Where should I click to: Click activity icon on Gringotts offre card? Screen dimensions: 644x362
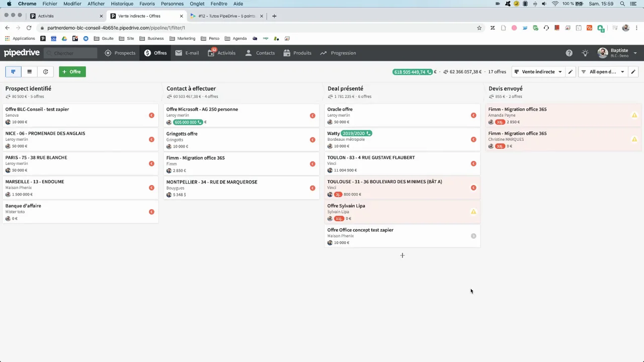pyautogui.click(x=312, y=140)
